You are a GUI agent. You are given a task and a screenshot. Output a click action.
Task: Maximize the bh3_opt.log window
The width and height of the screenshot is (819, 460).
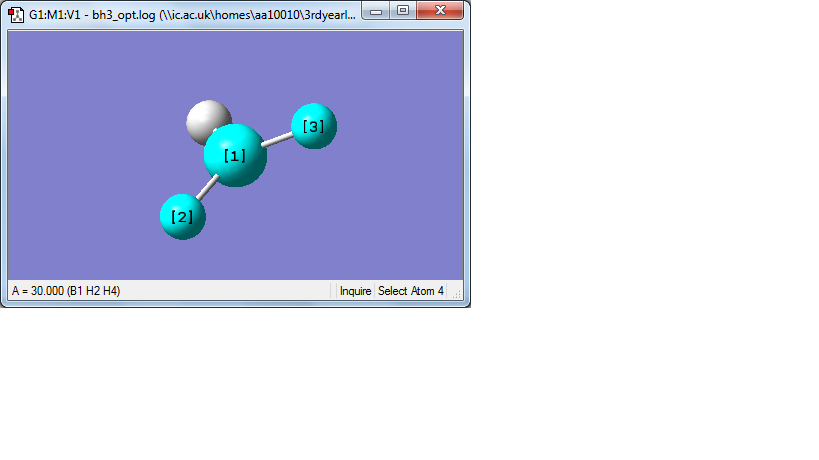coord(403,10)
